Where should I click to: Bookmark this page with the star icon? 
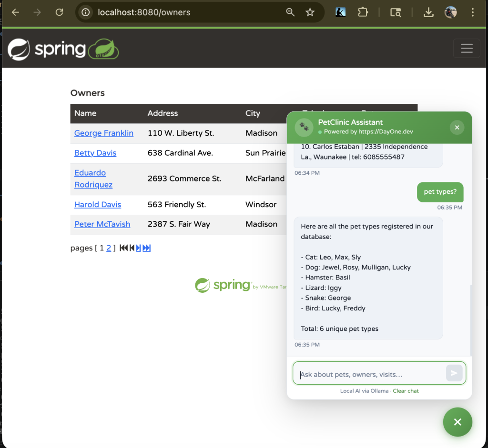(x=310, y=12)
